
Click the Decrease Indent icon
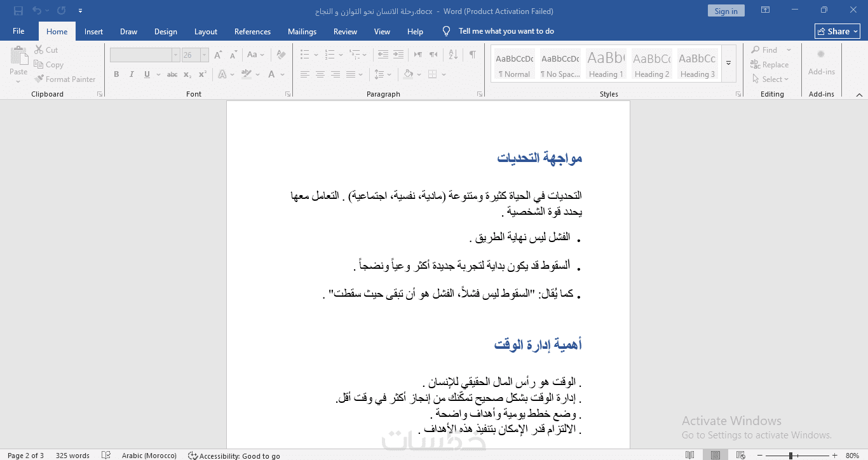pos(383,55)
